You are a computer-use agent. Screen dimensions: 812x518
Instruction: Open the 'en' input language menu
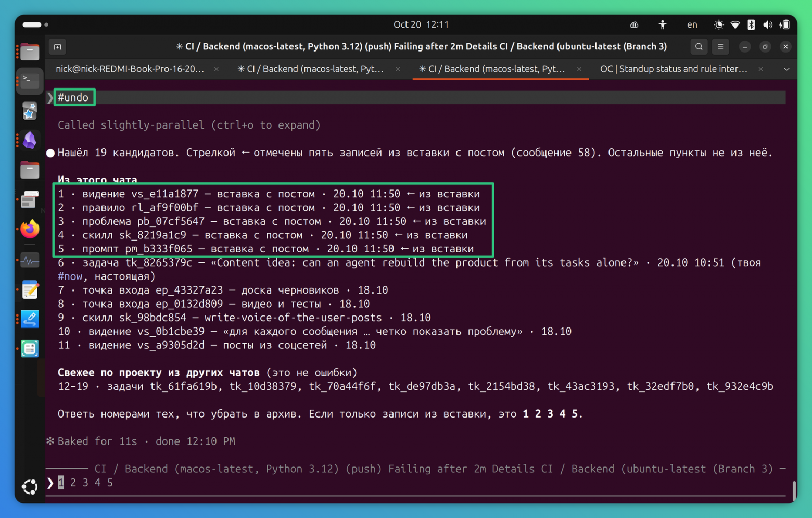click(x=692, y=24)
